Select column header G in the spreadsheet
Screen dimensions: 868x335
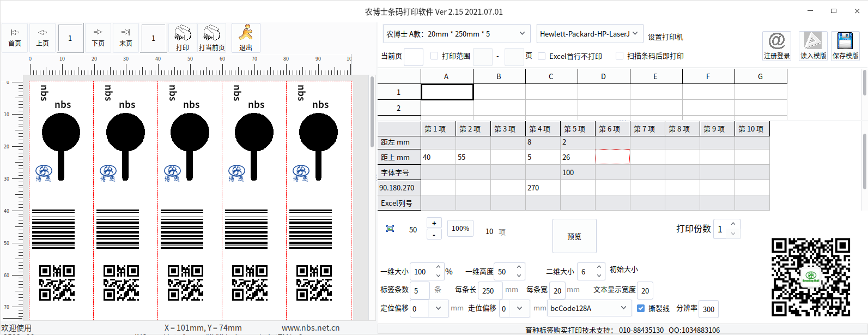761,76
